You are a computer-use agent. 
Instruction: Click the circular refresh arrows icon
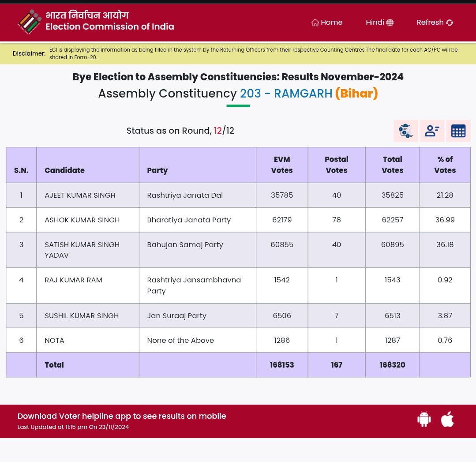(450, 23)
